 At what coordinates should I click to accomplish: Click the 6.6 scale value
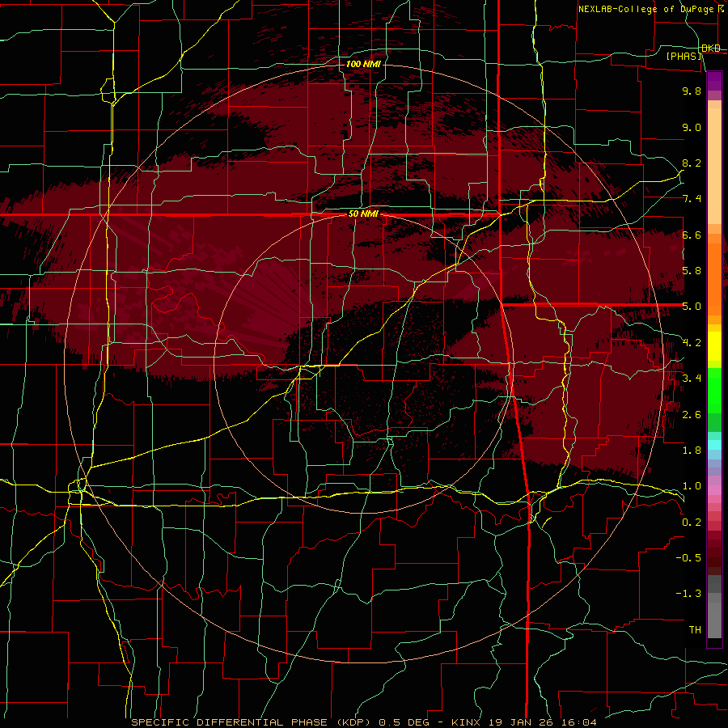coord(692,235)
